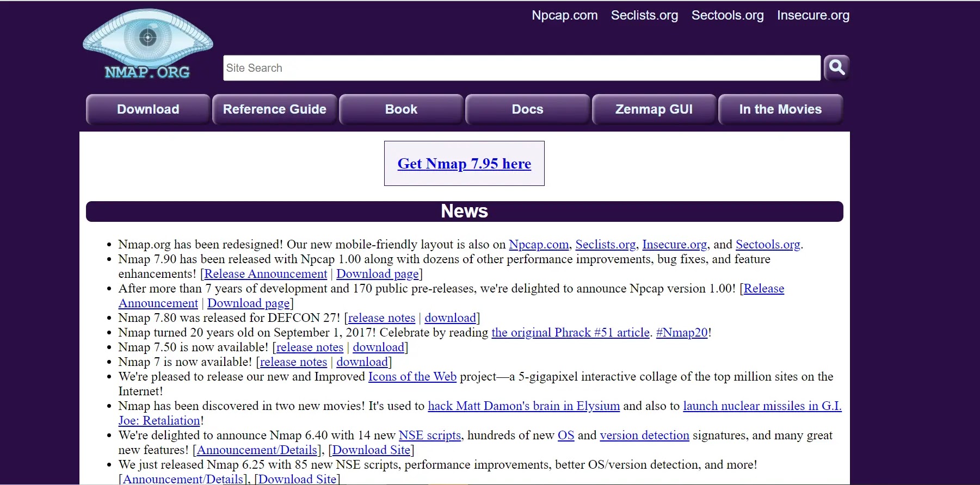Screen dimensions: 980x485
Task: Follow the Get Nmap 7.95 here link
Action: 464,164
